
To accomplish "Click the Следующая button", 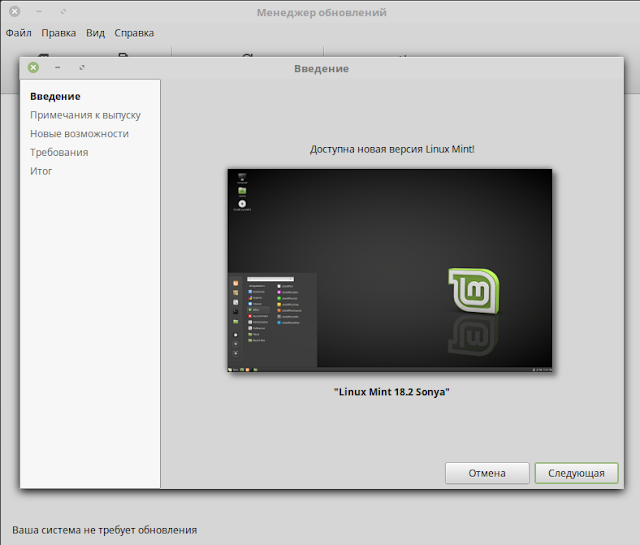I will pyautogui.click(x=576, y=473).
